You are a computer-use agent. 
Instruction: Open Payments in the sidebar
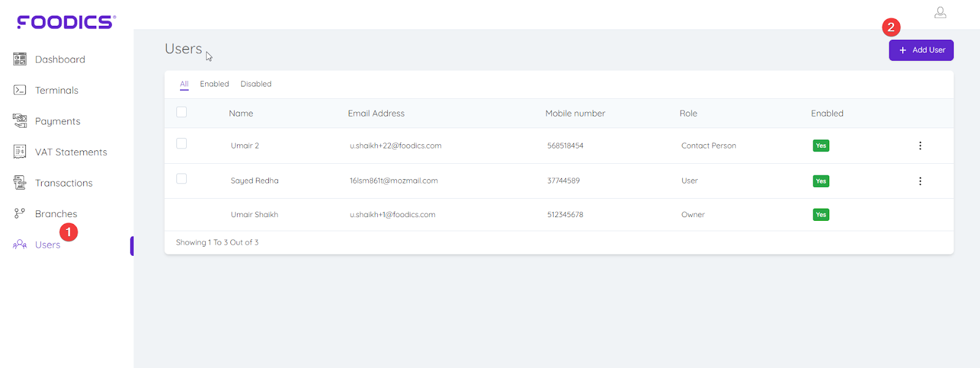(58, 121)
